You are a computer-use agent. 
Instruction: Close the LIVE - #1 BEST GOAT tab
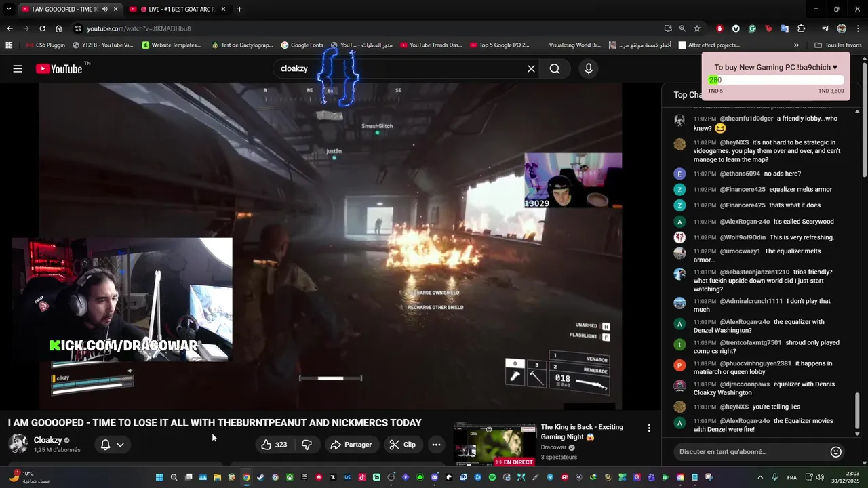[222, 9]
